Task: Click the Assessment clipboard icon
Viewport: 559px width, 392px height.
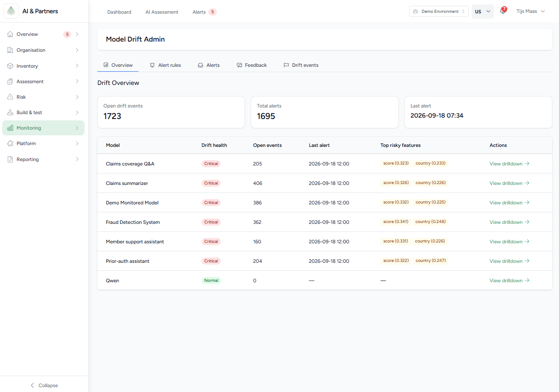Action: (x=10, y=81)
